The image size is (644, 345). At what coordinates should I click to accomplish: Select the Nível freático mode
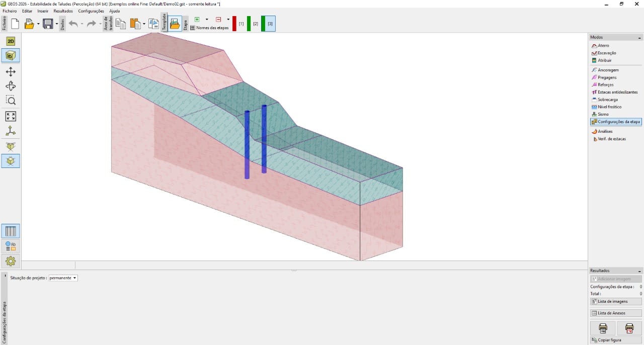tap(609, 107)
